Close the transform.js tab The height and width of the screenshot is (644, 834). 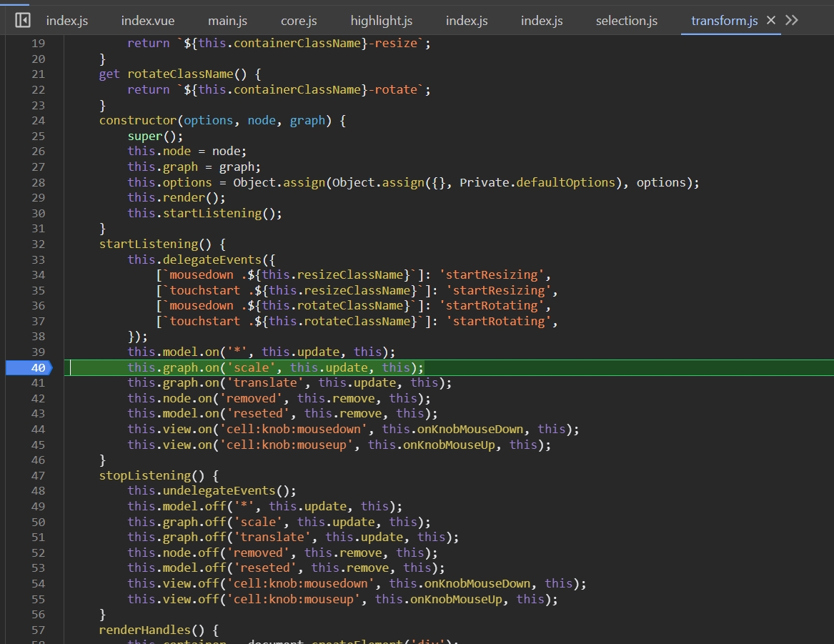click(x=770, y=20)
